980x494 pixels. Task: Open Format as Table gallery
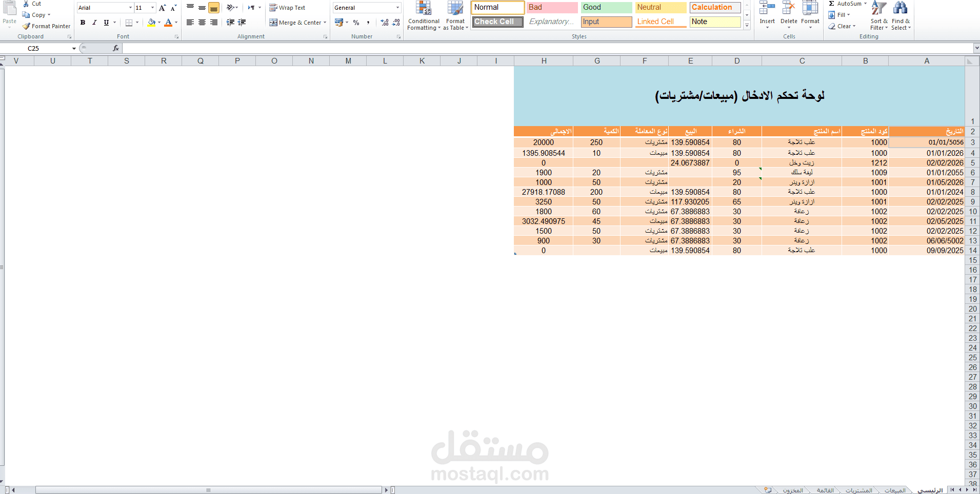coord(455,16)
